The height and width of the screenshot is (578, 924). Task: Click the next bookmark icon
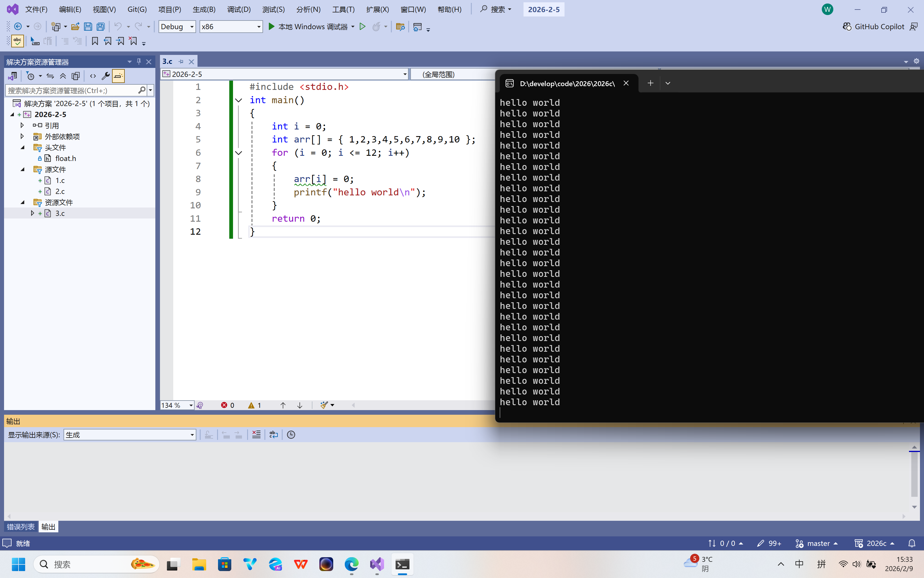point(120,41)
